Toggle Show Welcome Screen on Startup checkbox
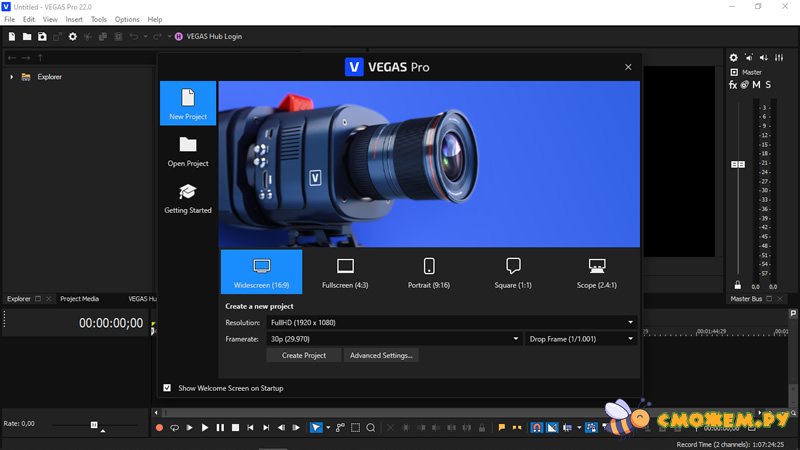 [167, 388]
